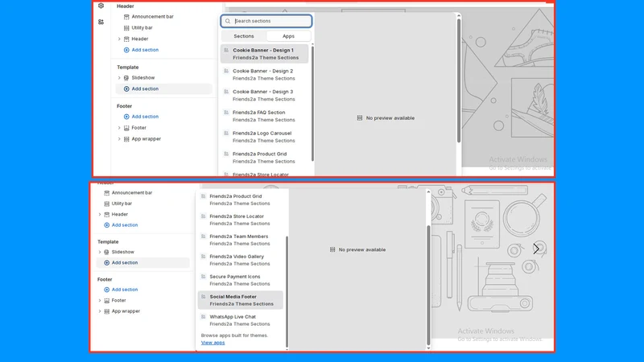Click Utility bar icon in upper screenshot
The height and width of the screenshot is (362, 644).
126,28
